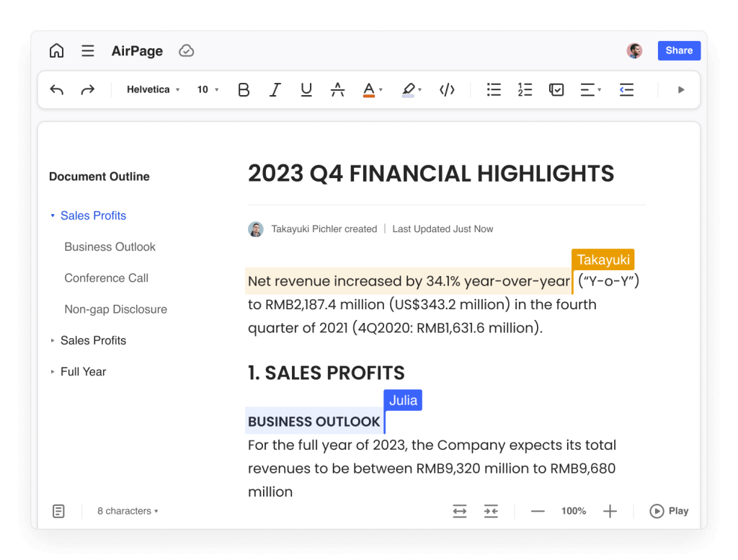The height and width of the screenshot is (560, 738).
Task: Insert a code block
Action: point(447,89)
